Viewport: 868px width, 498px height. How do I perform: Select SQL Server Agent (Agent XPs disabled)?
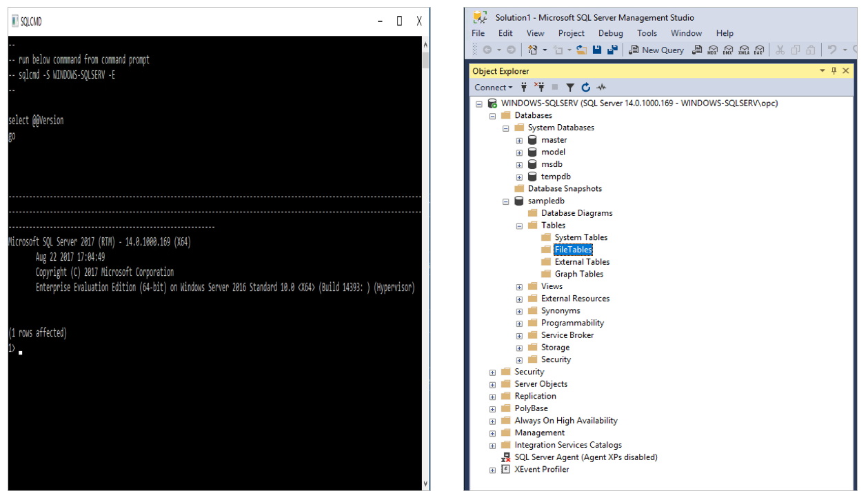coord(586,457)
